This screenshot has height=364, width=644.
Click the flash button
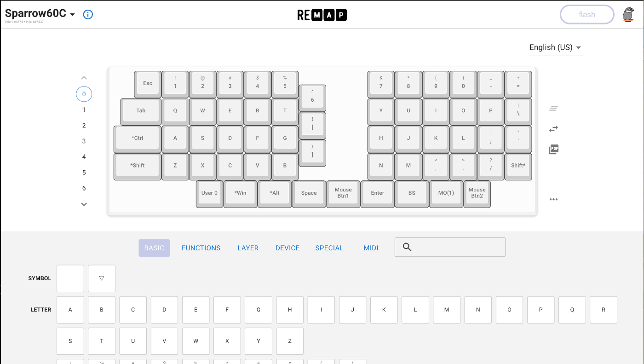587,14
